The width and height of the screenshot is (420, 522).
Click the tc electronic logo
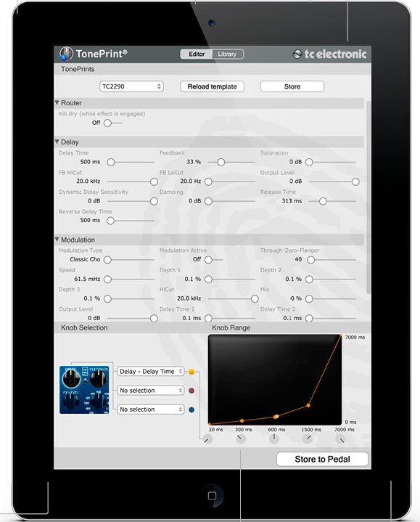tap(329, 54)
